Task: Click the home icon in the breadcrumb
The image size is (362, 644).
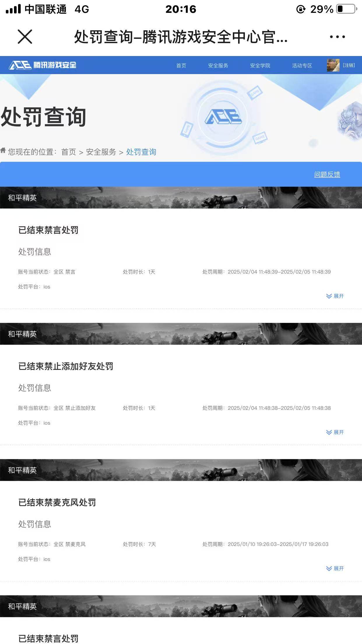Action: click(x=3, y=150)
